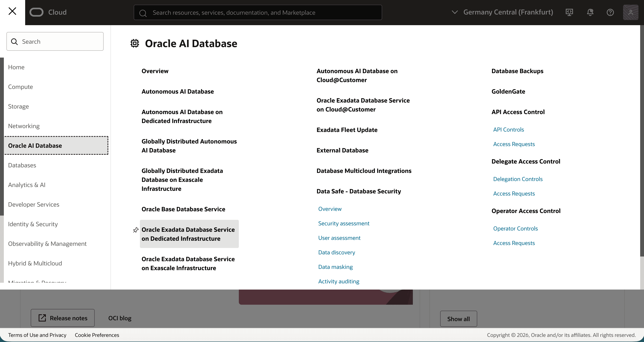Viewport: 644px width, 342px height.
Task: Open Activity auditing under Data Safe
Action: (x=339, y=281)
